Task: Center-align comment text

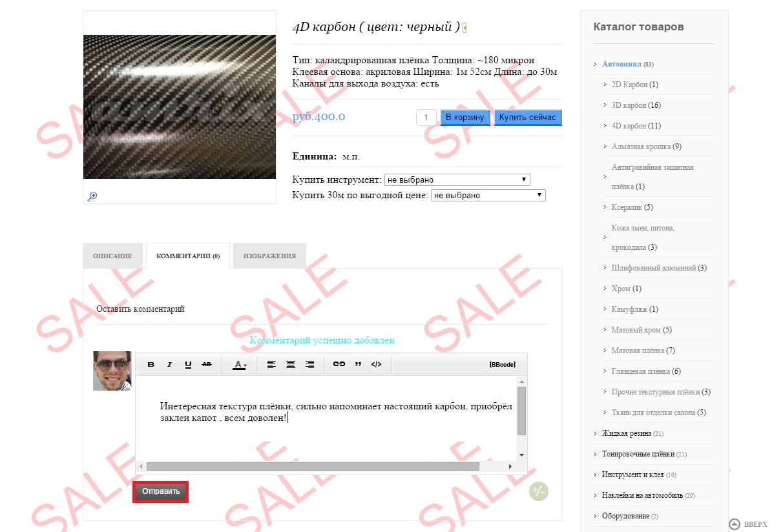Action: (x=291, y=364)
